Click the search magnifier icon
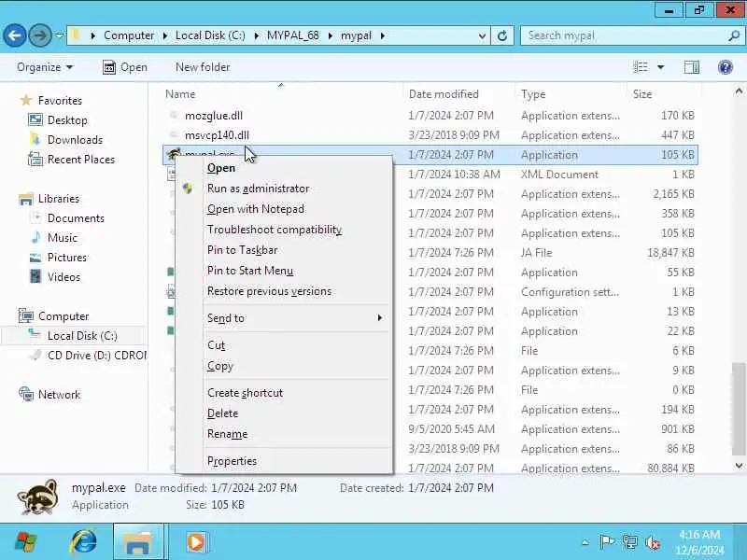The image size is (747, 560). [x=734, y=35]
